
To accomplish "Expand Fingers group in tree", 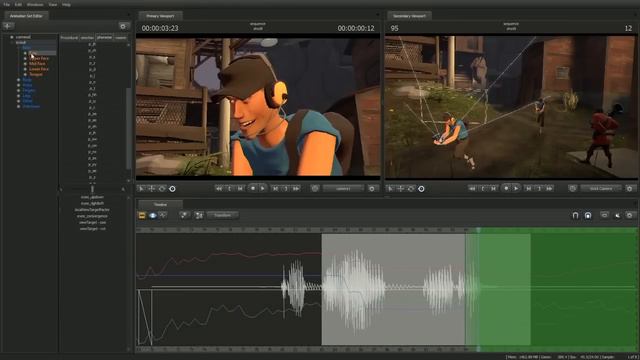I will tap(18, 90).
